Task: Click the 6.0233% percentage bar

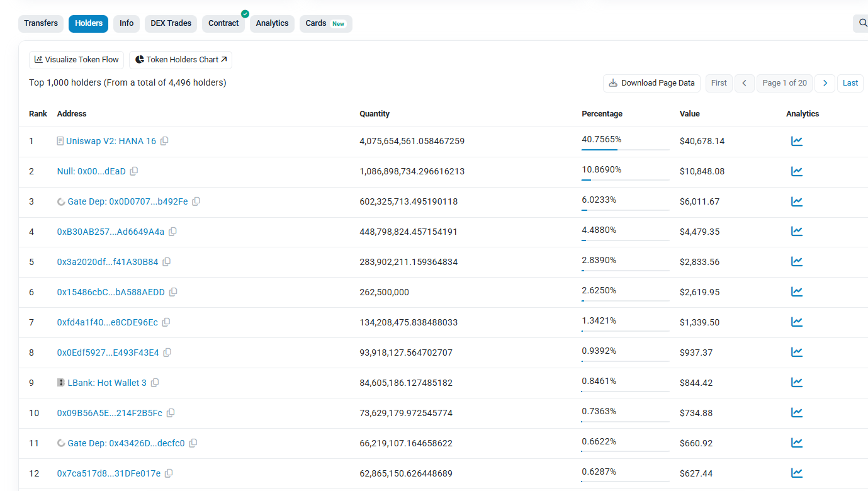Action: (x=626, y=210)
